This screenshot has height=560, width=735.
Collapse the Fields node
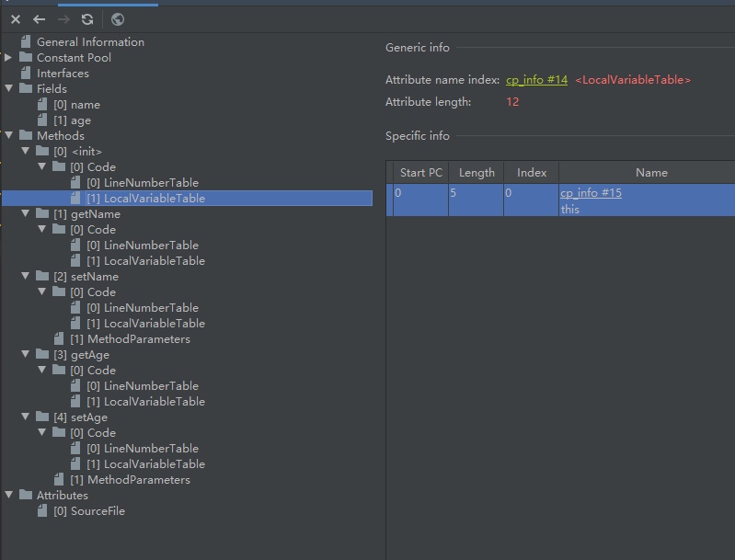8,88
